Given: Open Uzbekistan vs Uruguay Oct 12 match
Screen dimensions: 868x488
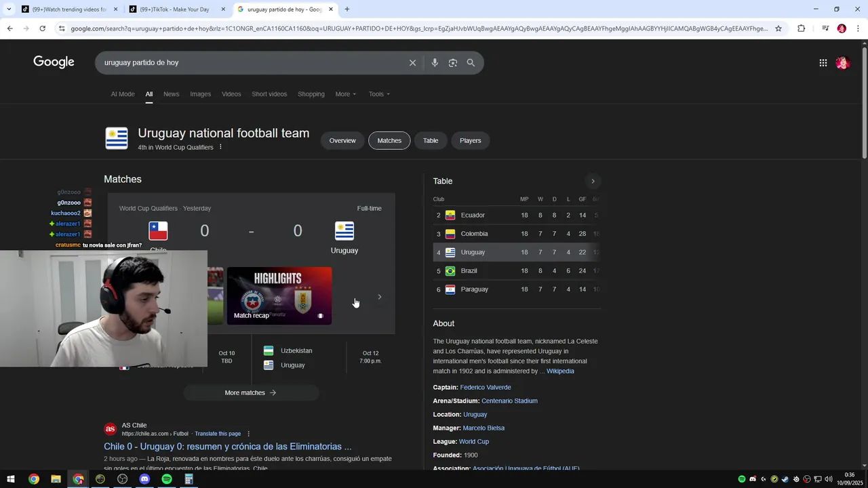Looking at the screenshot, I should pos(323,358).
